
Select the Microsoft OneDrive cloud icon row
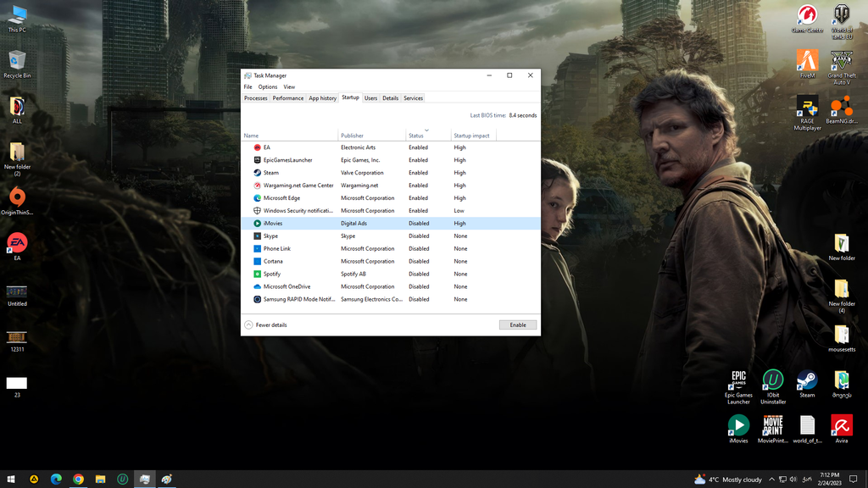257,287
